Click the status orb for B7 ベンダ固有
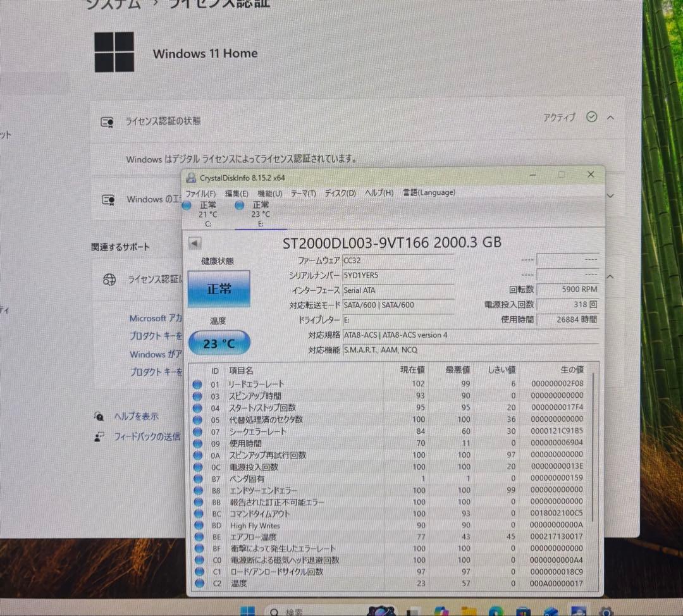This screenshot has width=683, height=616. [198, 479]
